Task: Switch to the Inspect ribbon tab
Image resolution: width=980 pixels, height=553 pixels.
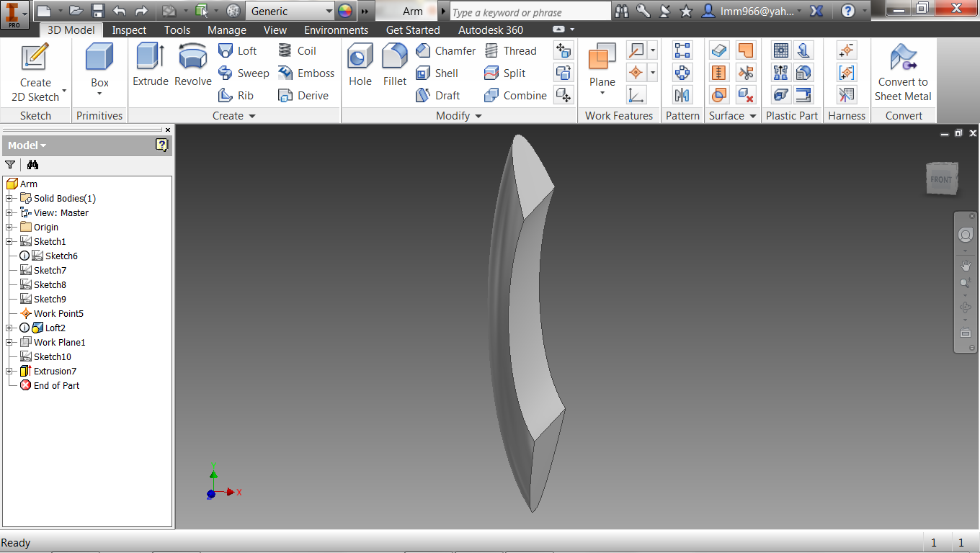Action: point(130,30)
